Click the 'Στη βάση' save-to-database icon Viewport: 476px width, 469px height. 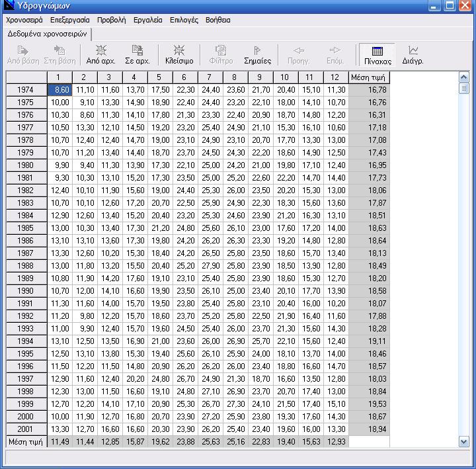59,55
